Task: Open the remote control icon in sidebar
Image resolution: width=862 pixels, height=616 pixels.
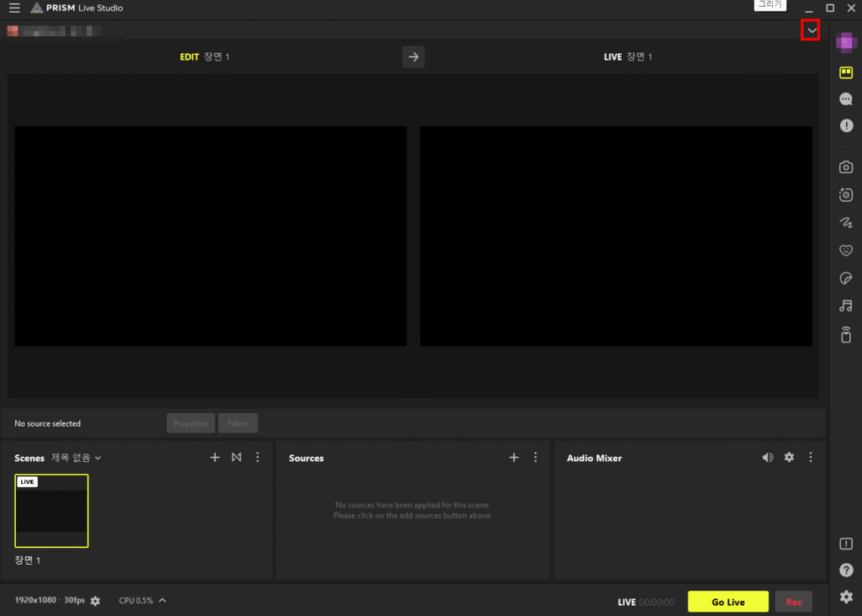Action: click(846, 334)
